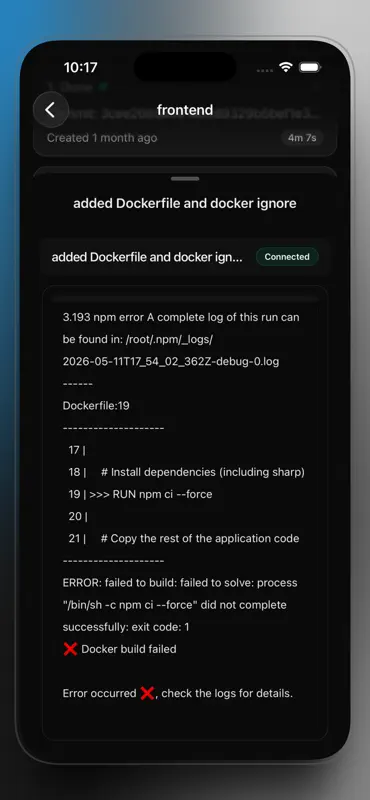Open the truncated added Dockerfile and docker ign... row
Image resolution: width=370 pixels, height=800 pixels.
pos(185,257)
